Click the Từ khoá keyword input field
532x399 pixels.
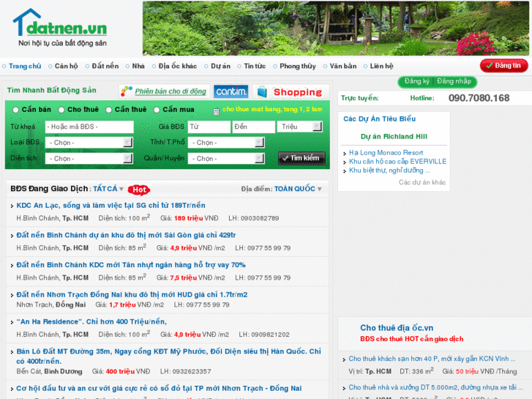point(89,127)
